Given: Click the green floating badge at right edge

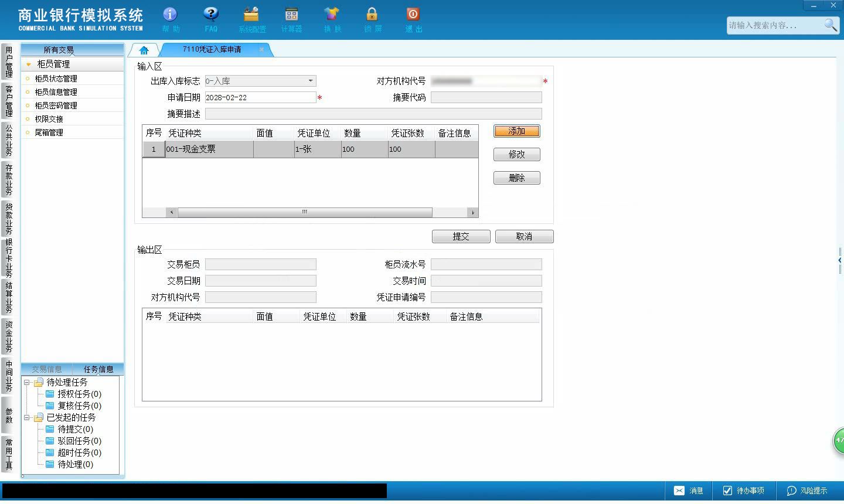Looking at the screenshot, I should click(x=839, y=441).
